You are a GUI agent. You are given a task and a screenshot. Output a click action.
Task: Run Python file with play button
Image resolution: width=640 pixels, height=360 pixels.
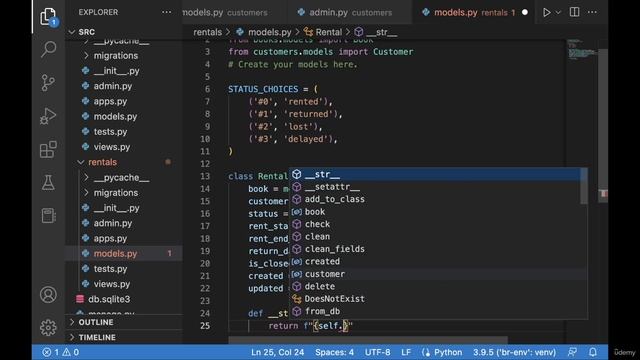546,12
